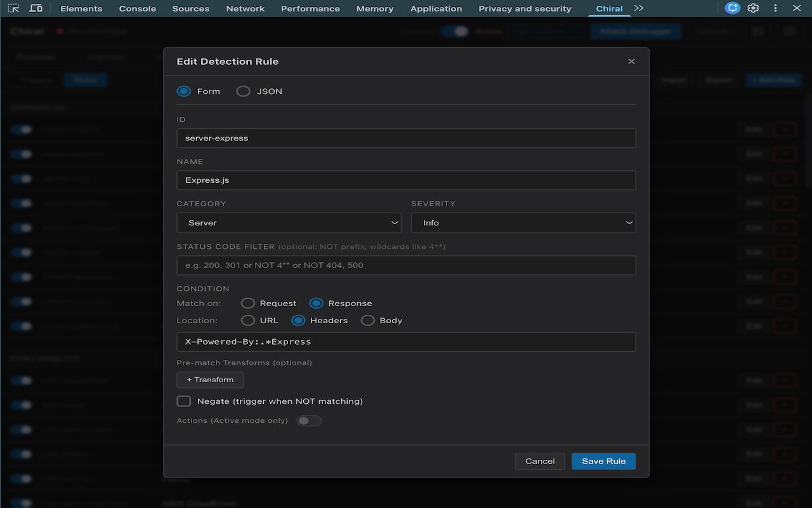
Task: Show more DevTools tabs chevron
Action: tap(638, 8)
